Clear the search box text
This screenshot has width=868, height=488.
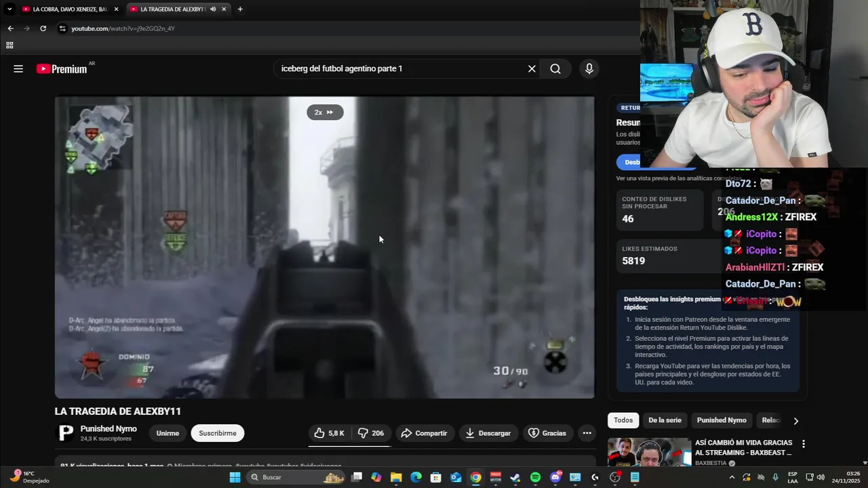tap(532, 68)
